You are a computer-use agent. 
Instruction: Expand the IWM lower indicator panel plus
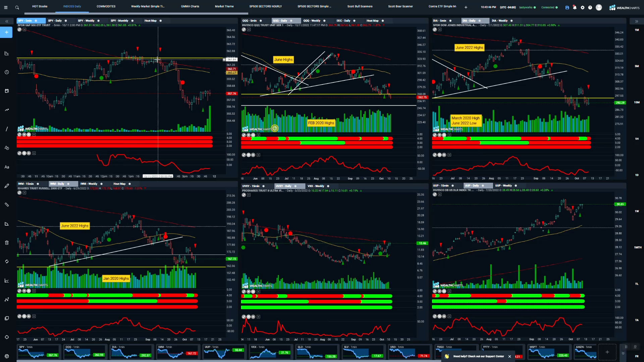click(x=34, y=316)
